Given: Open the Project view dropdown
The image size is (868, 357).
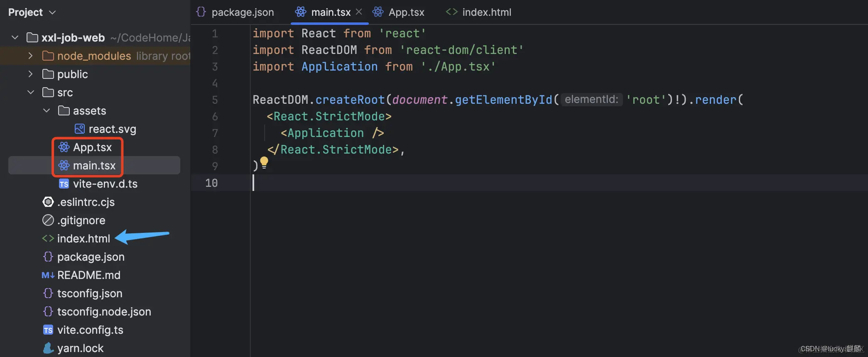Looking at the screenshot, I should tap(32, 12).
